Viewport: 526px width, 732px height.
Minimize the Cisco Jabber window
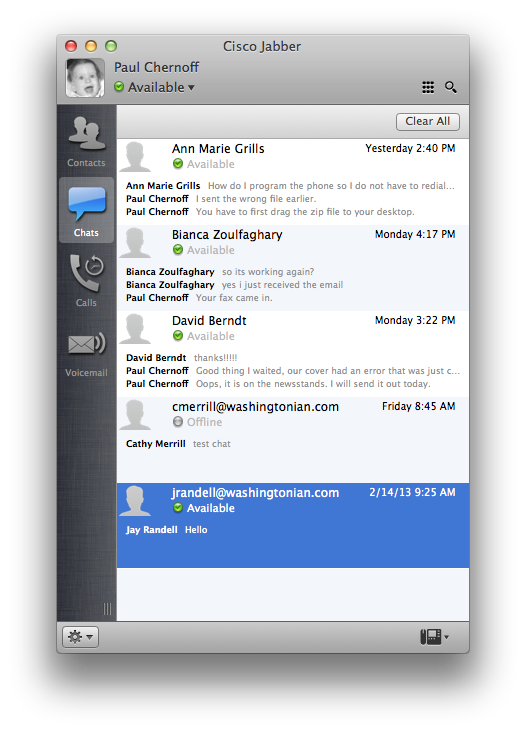point(91,46)
